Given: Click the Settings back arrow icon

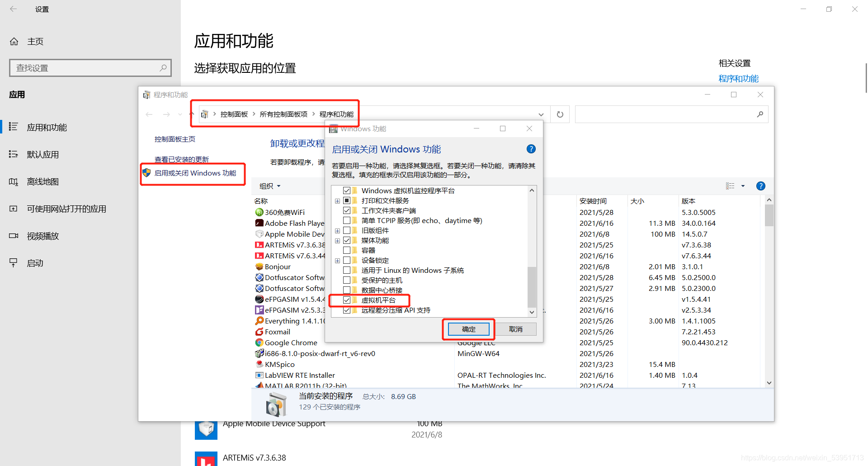Looking at the screenshot, I should tap(14, 9).
